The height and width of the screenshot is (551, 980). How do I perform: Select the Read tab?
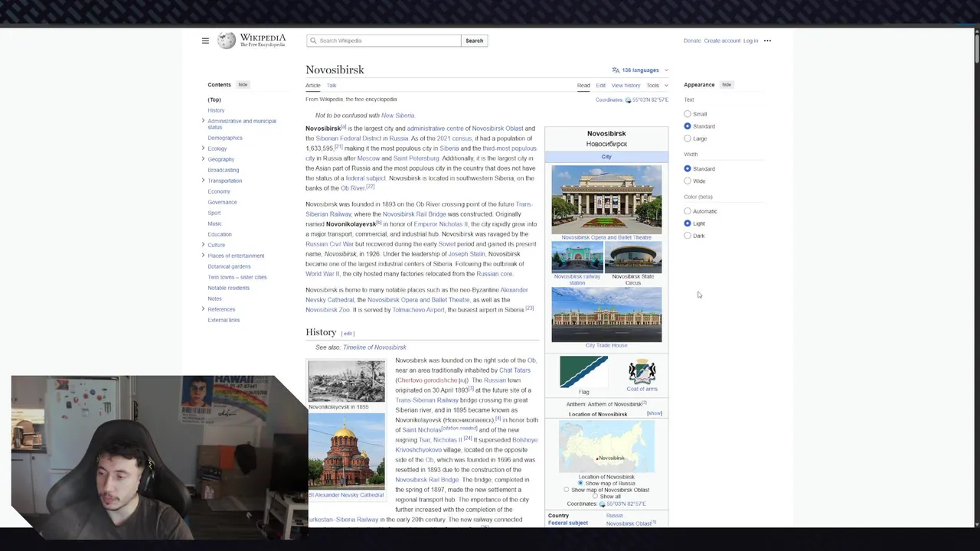(583, 86)
